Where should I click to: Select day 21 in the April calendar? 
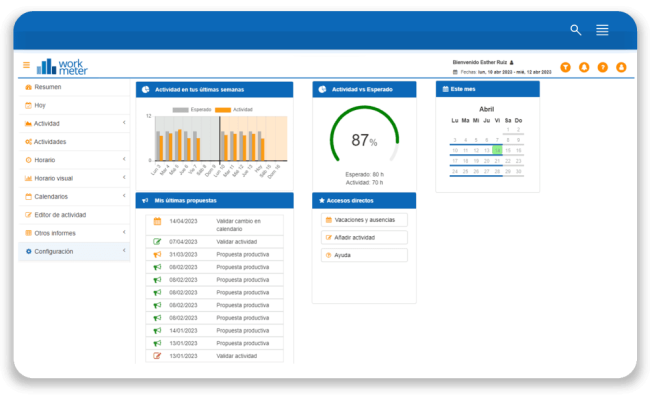click(497, 161)
